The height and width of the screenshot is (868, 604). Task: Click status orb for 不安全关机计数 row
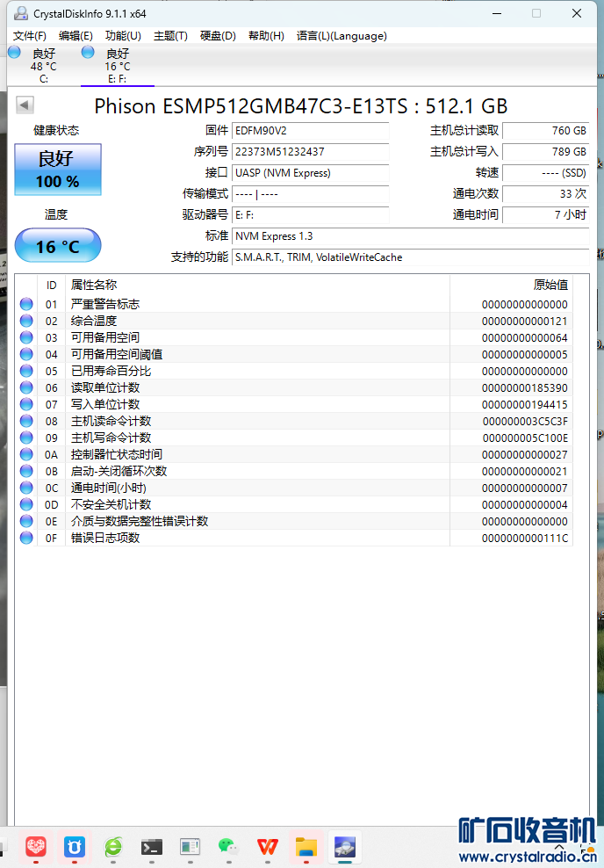pos(26,504)
